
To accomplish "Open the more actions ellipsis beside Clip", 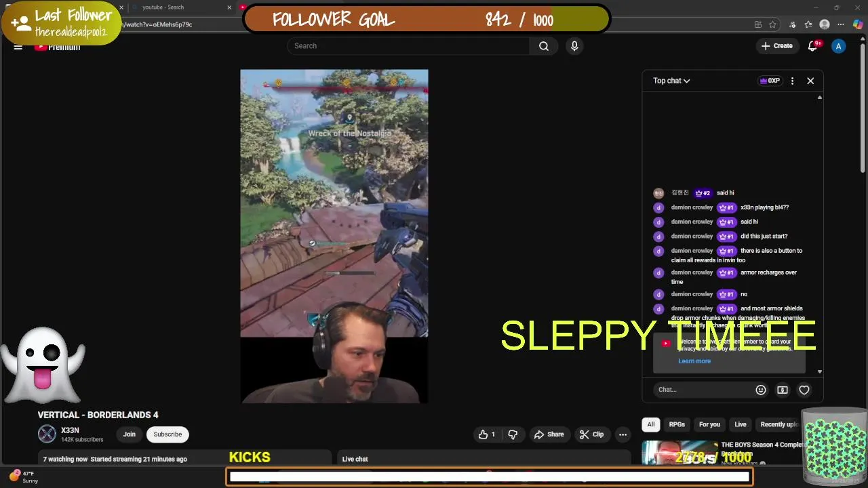I will (623, 434).
